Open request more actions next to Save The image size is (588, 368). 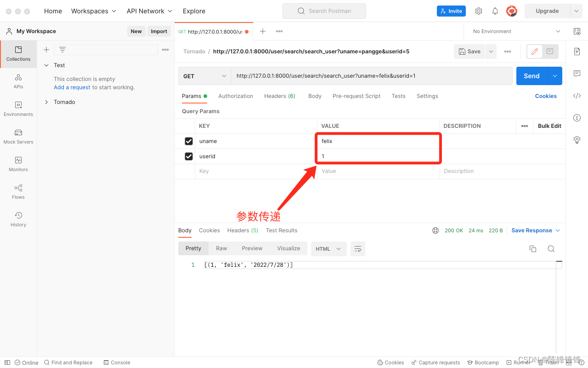point(508,52)
